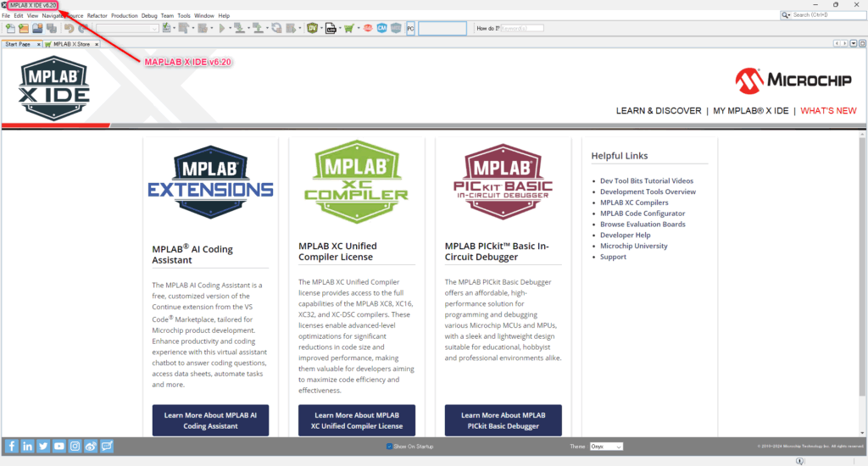Viewport: 868px width, 466px height.
Task: Click Read Device Memory upload icon
Action: pyautogui.click(x=258, y=28)
